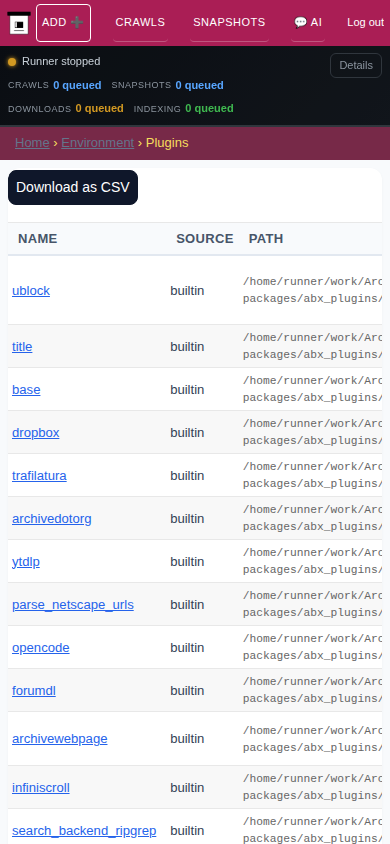Open the dropbox plugin link
This screenshot has height=844, width=390.
click(36, 433)
